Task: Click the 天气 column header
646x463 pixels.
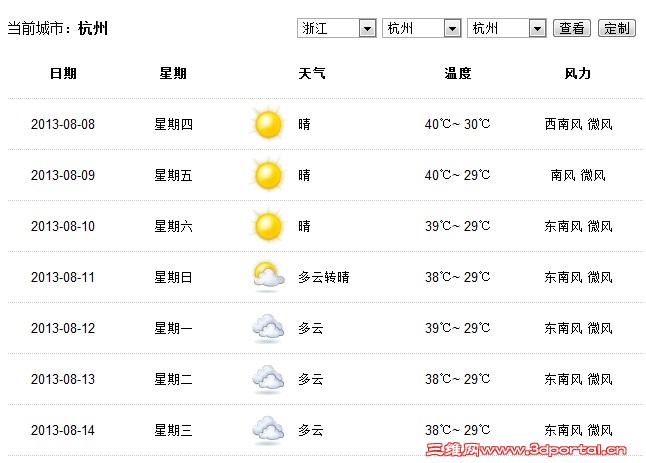Action: 312,73
